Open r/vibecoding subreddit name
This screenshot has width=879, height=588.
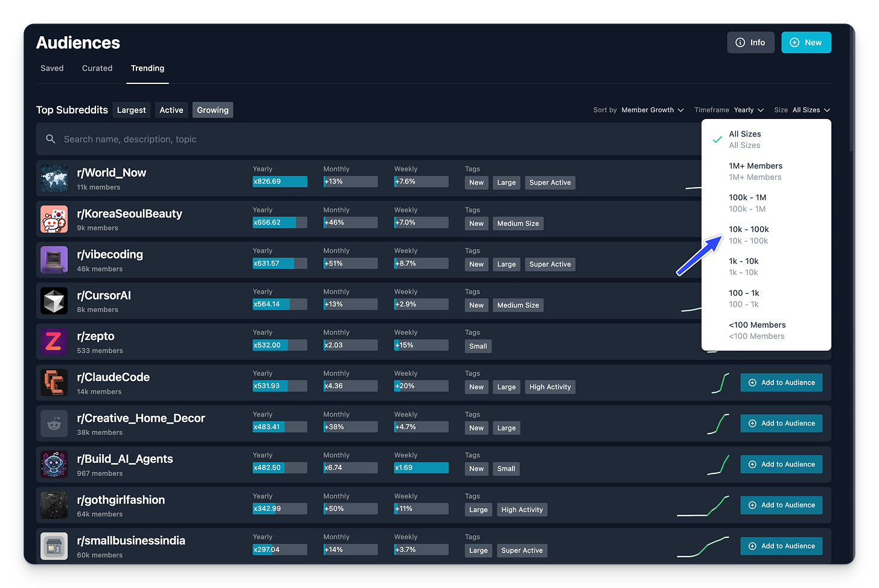pyautogui.click(x=110, y=254)
